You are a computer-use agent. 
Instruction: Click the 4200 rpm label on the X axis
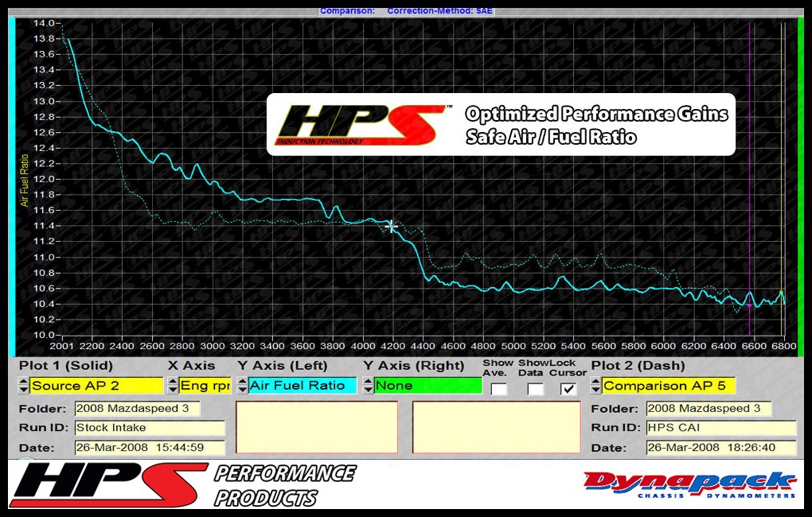(x=392, y=346)
